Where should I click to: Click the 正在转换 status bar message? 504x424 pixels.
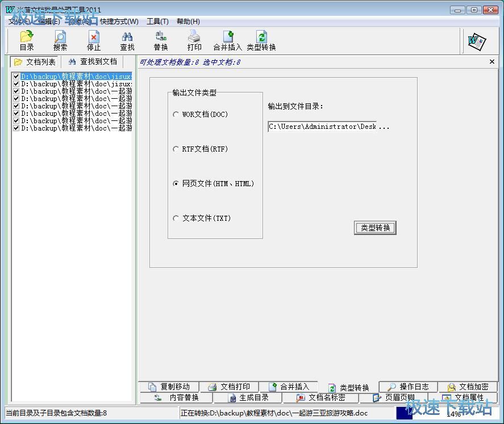click(274, 413)
